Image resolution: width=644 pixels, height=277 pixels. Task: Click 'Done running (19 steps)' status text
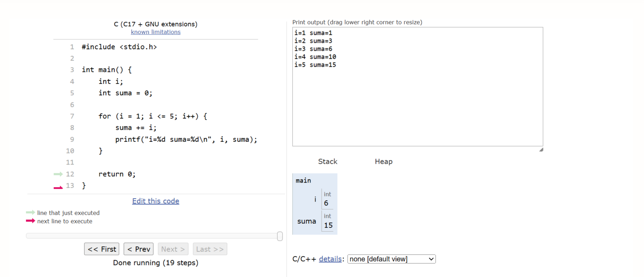[x=156, y=263]
